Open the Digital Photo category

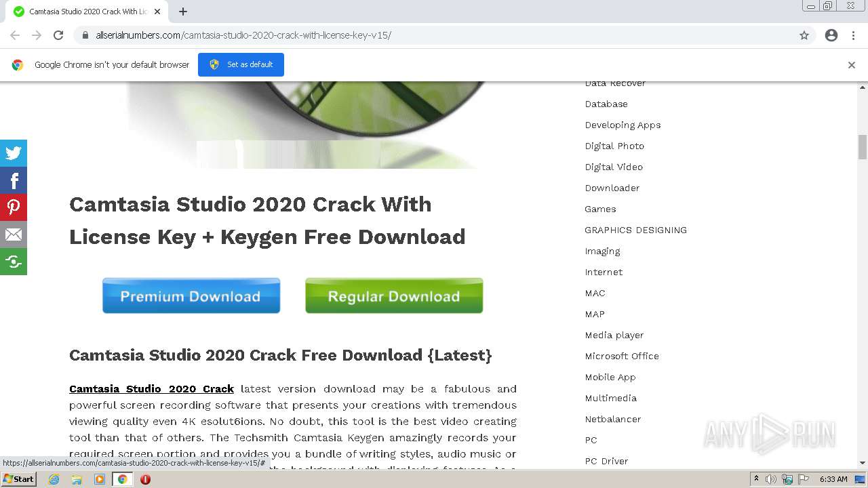614,146
